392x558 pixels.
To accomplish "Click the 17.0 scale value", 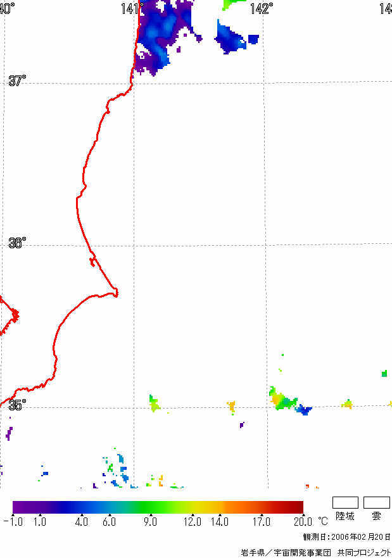I will [x=262, y=522].
